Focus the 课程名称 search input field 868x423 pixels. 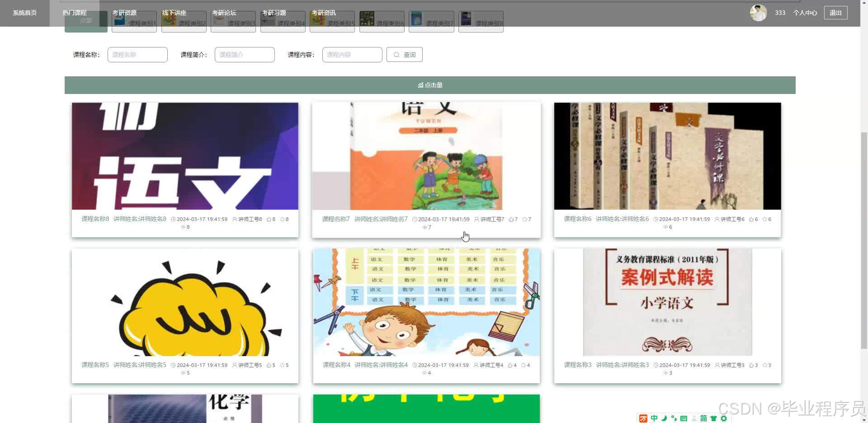(137, 55)
